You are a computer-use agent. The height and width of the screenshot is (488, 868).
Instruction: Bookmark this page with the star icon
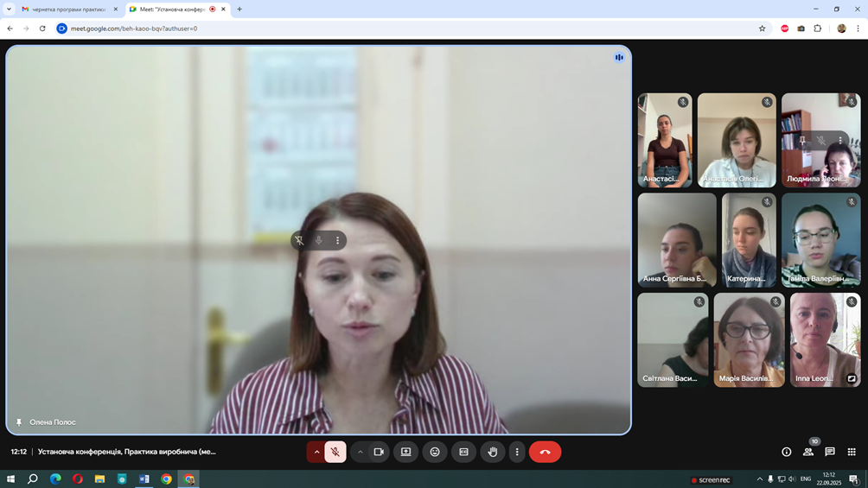click(762, 29)
